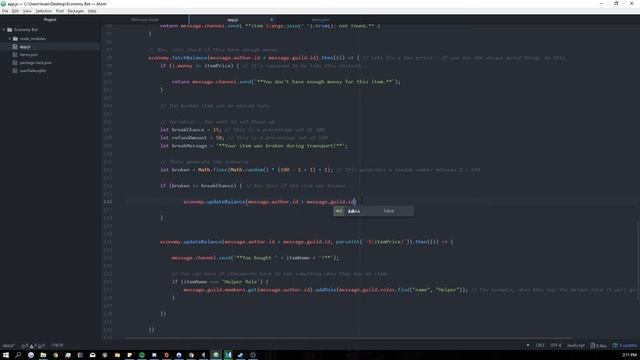Click the node_modules folder icon

click(16, 38)
